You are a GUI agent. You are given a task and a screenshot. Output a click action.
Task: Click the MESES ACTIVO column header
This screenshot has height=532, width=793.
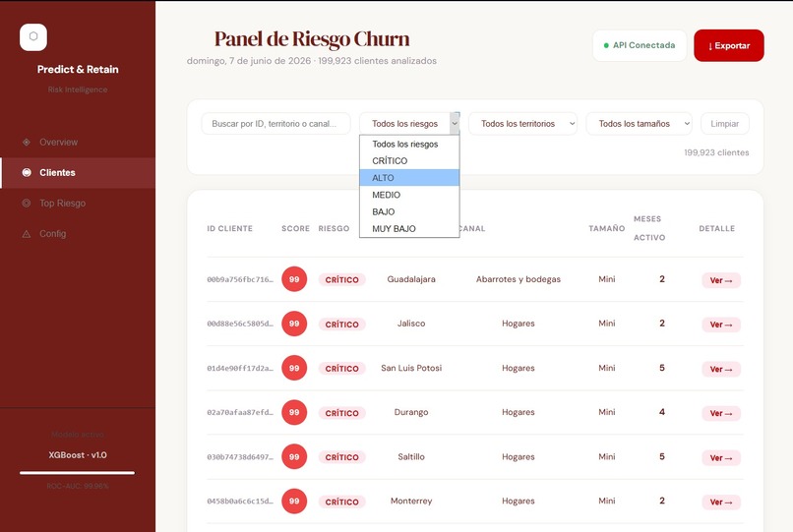[x=649, y=228]
